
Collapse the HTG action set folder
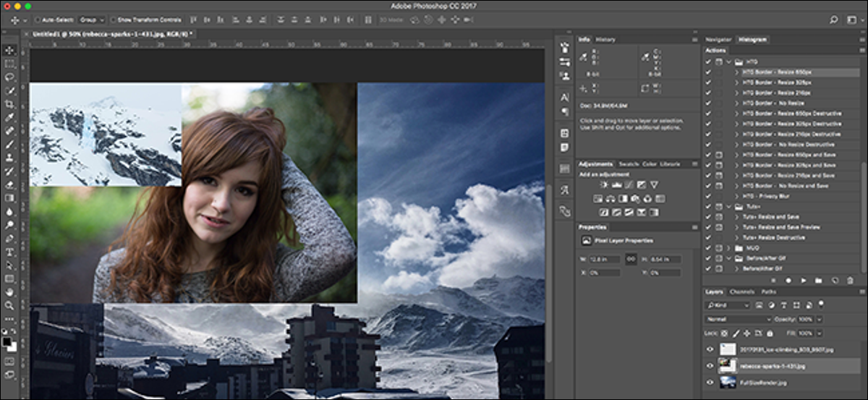pyautogui.click(x=729, y=62)
